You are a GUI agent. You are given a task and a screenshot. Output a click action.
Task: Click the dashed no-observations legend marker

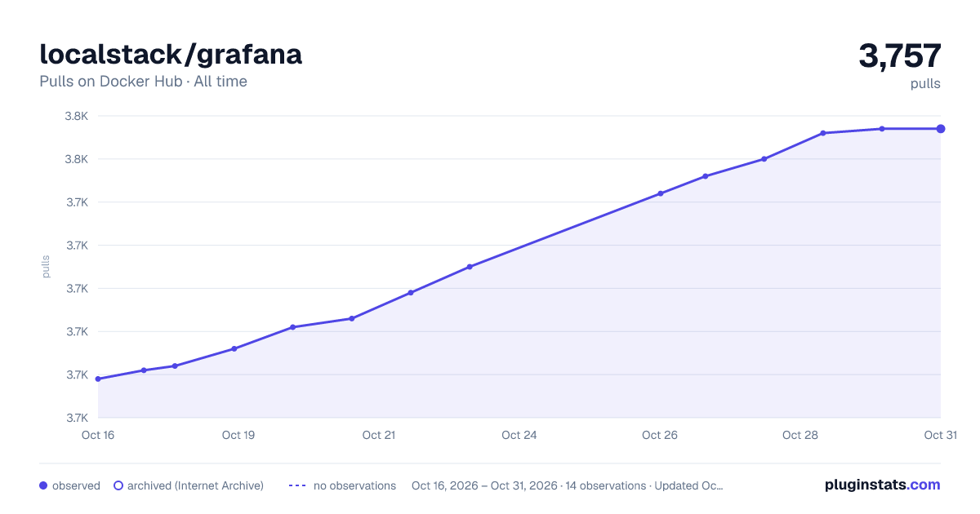pyautogui.click(x=297, y=485)
